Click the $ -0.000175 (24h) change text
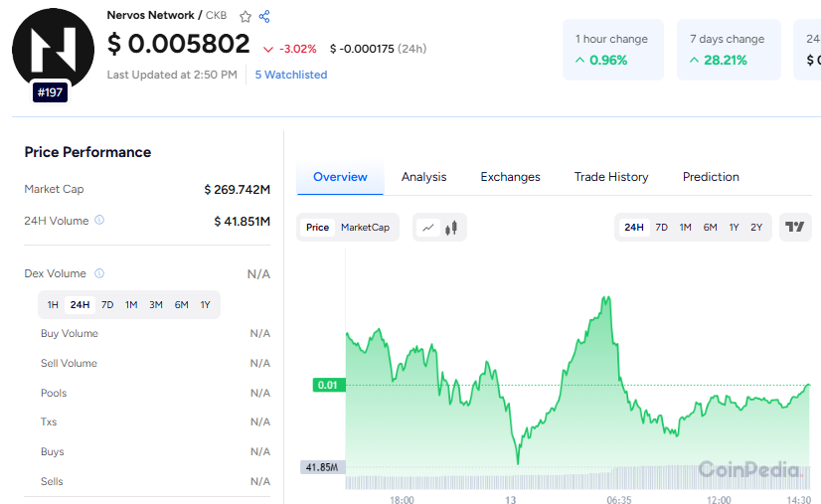Viewport: 821px width, 504px height. click(x=378, y=50)
